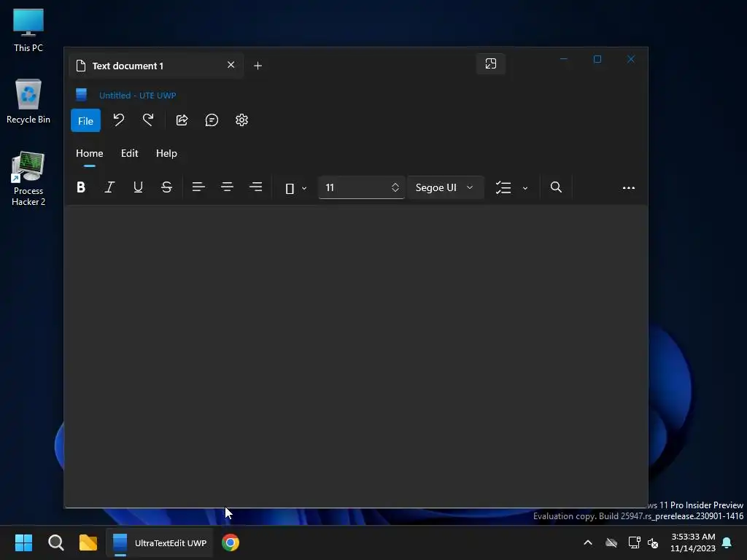Select the Recycle Bin desktop icon
The image size is (747, 560).
pos(28,101)
